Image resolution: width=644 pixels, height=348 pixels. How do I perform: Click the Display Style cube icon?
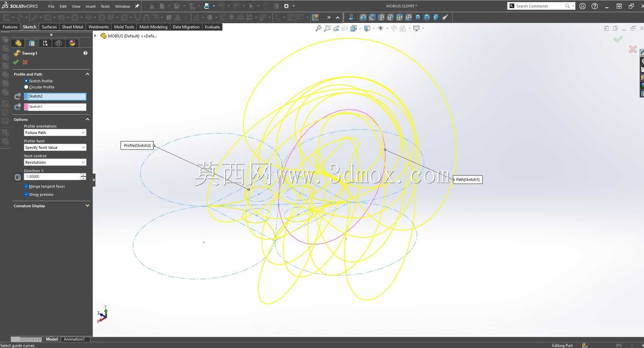367,28
